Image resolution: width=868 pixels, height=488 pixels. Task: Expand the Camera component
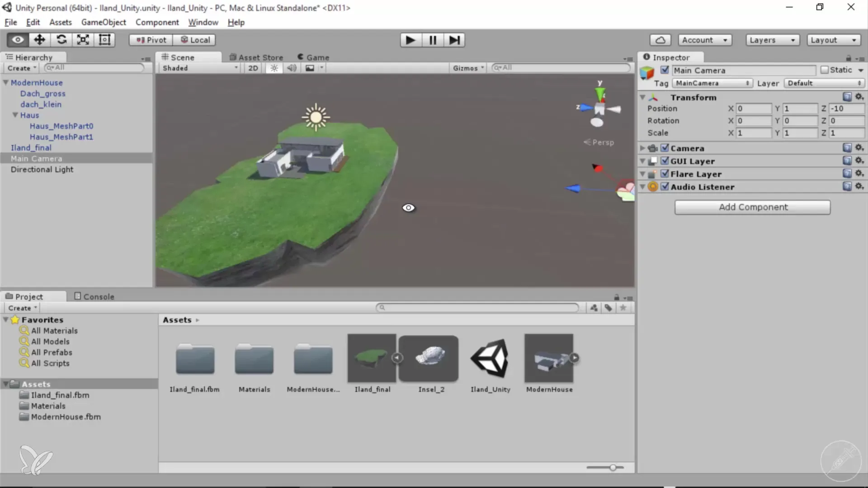[x=642, y=148]
